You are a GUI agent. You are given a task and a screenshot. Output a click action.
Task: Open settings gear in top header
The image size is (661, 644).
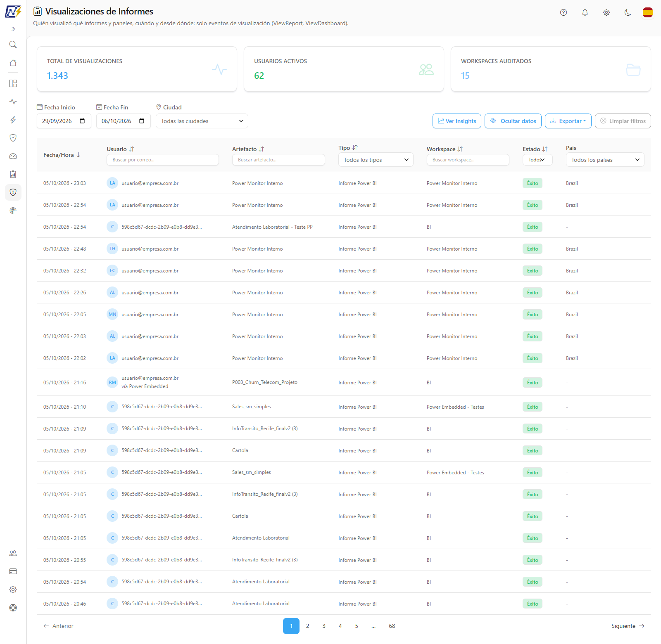click(x=606, y=12)
